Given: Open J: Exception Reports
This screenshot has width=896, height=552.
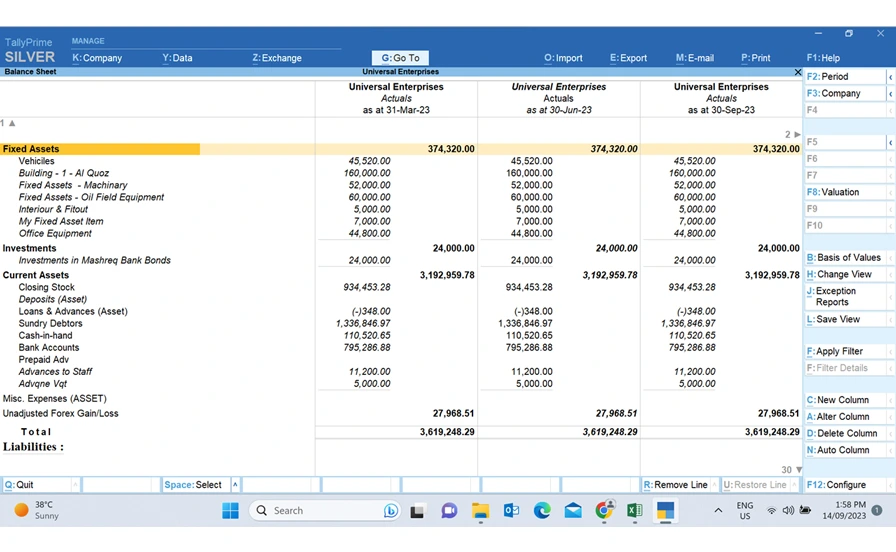Looking at the screenshot, I should tap(845, 297).
